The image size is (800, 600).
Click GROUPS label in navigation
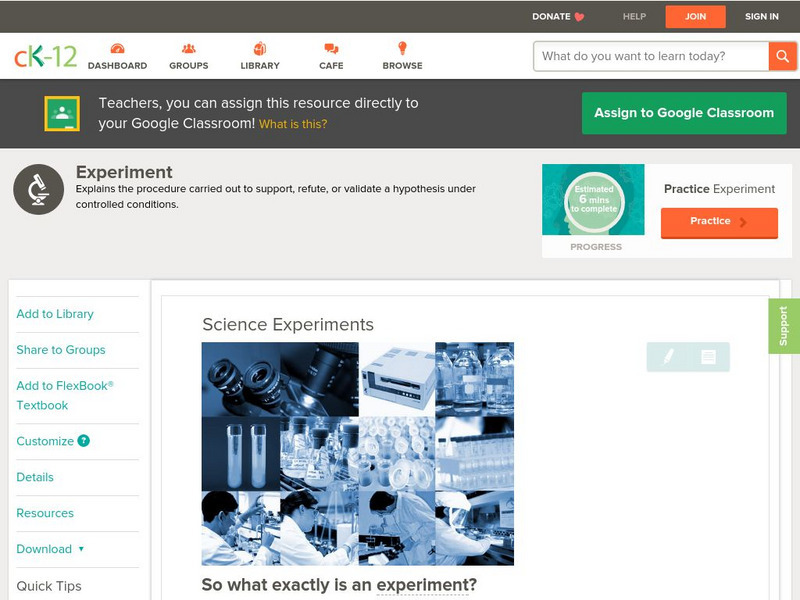[189, 66]
